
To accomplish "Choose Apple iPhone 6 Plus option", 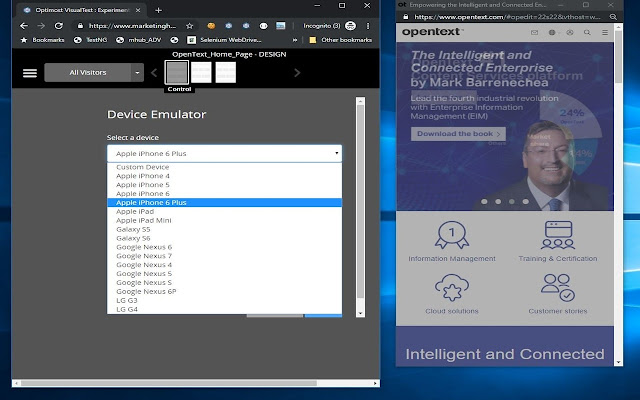I will tap(224, 202).
